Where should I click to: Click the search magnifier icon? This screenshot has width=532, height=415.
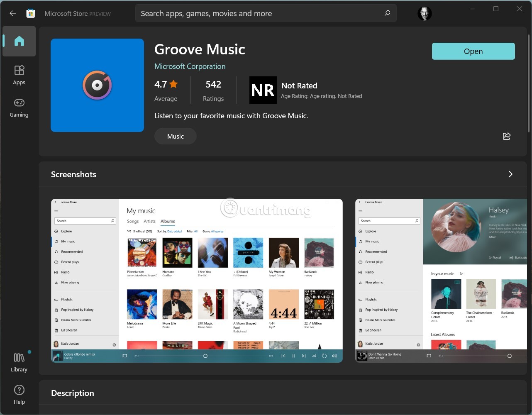point(387,13)
